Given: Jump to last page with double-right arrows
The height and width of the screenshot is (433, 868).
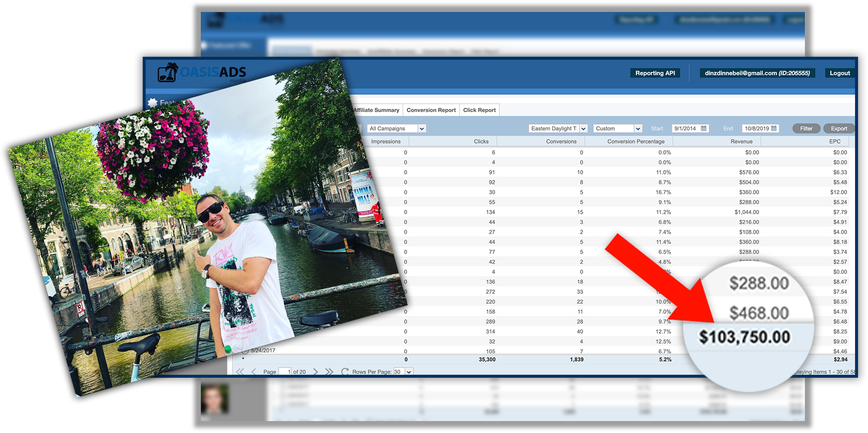Looking at the screenshot, I should pos(329,372).
